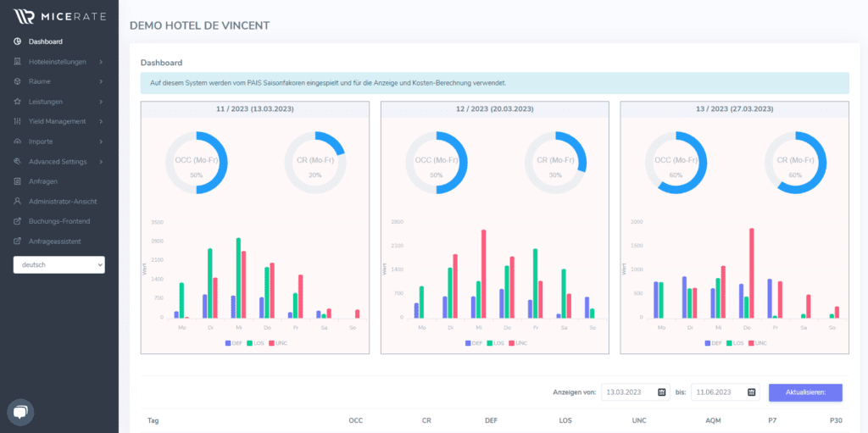Click the OCC donut chart for week 13

[676, 163]
